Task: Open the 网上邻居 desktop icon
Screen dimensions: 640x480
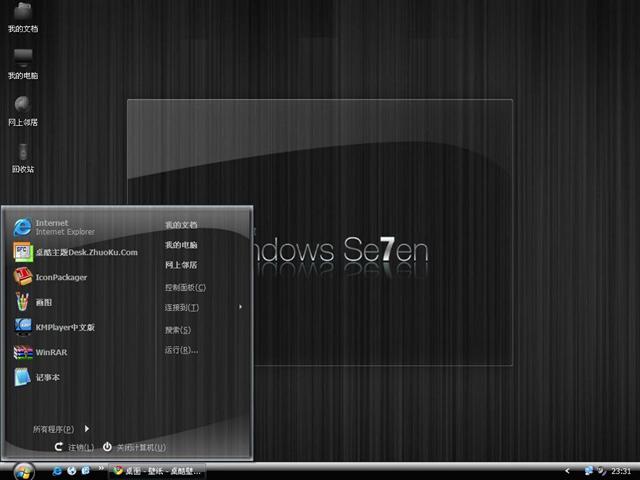Action: point(23,111)
